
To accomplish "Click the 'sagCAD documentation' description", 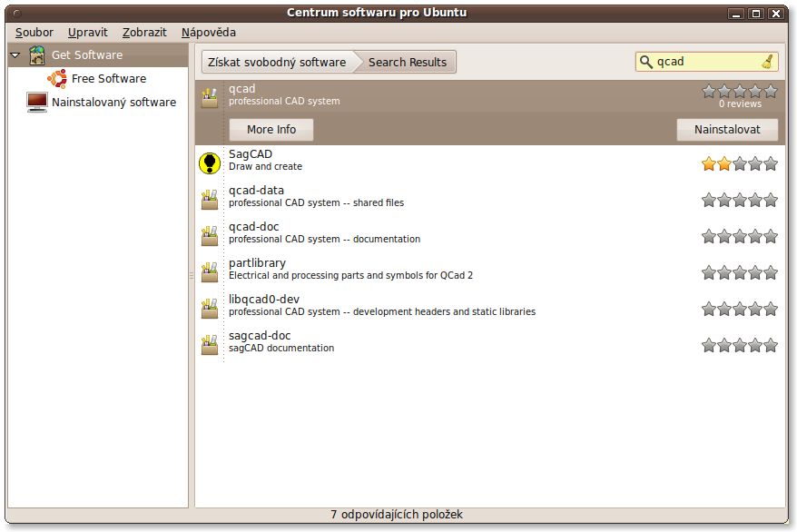I will pos(281,348).
